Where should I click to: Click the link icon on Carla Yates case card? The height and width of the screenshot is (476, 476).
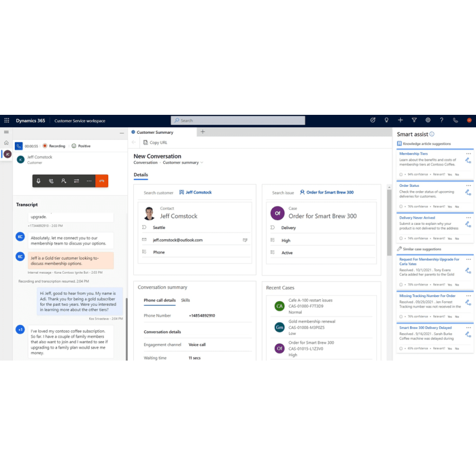468,271
